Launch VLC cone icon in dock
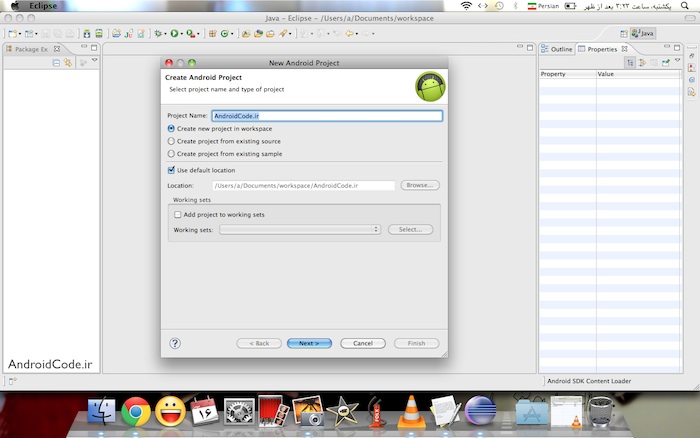The height and width of the screenshot is (438, 700). point(409,411)
